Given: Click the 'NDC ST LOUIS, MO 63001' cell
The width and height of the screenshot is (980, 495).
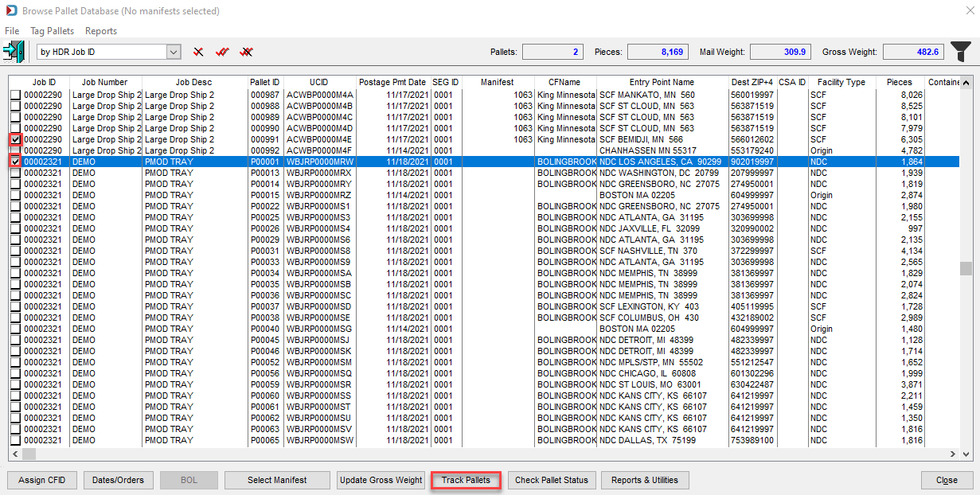Looking at the screenshot, I should pyautogui.click(x=662, y=384).
